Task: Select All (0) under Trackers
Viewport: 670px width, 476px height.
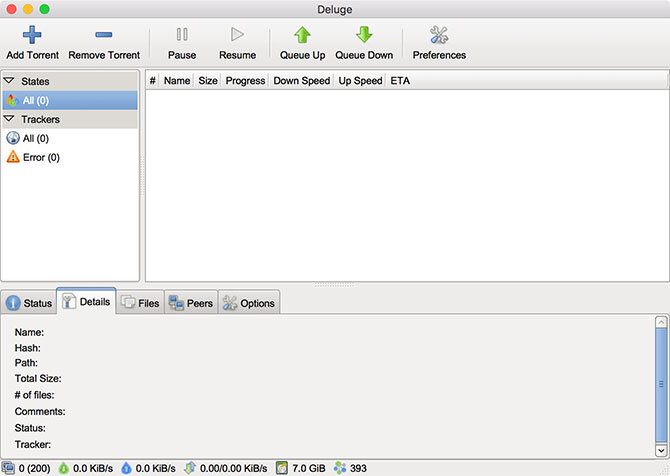Action: tap(70, 138)
